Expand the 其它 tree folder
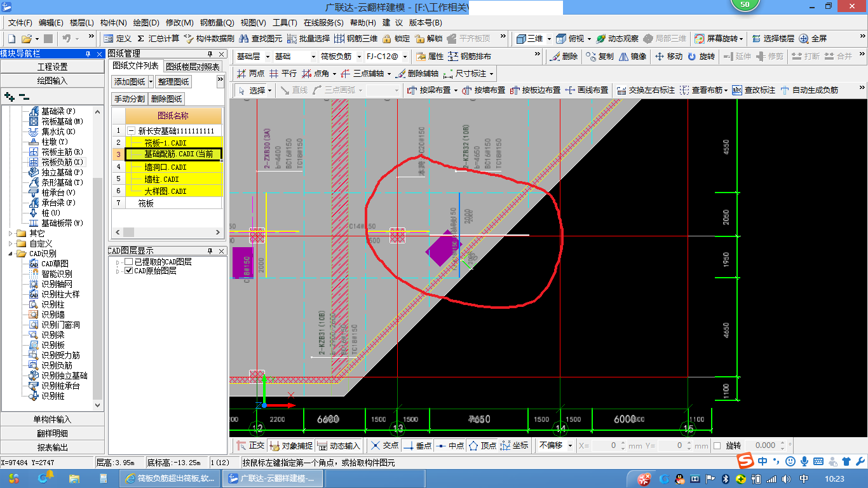 coord(11,233)
